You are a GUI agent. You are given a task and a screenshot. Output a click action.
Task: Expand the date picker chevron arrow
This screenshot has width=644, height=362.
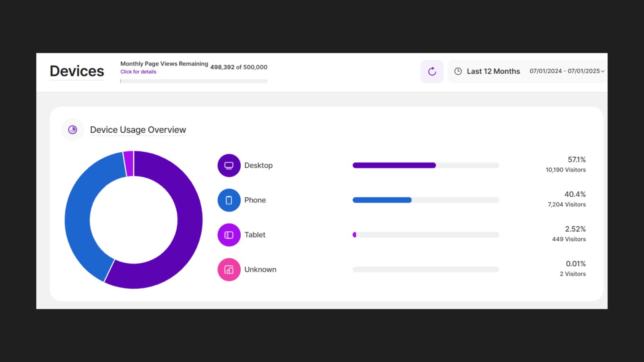point(603,71)
